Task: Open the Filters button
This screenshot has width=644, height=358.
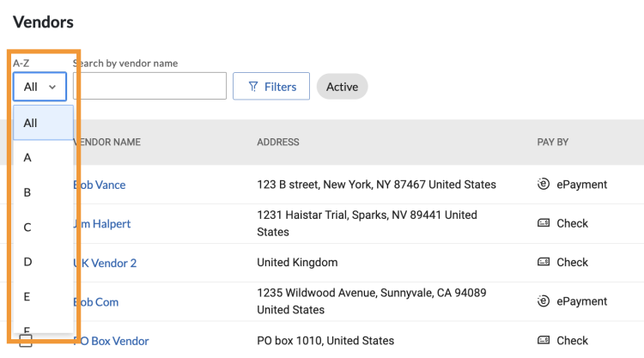Action: coord(271,86)
